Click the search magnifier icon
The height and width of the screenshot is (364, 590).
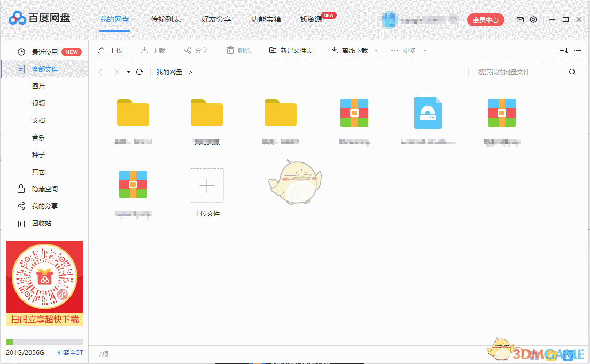(572, 72)
